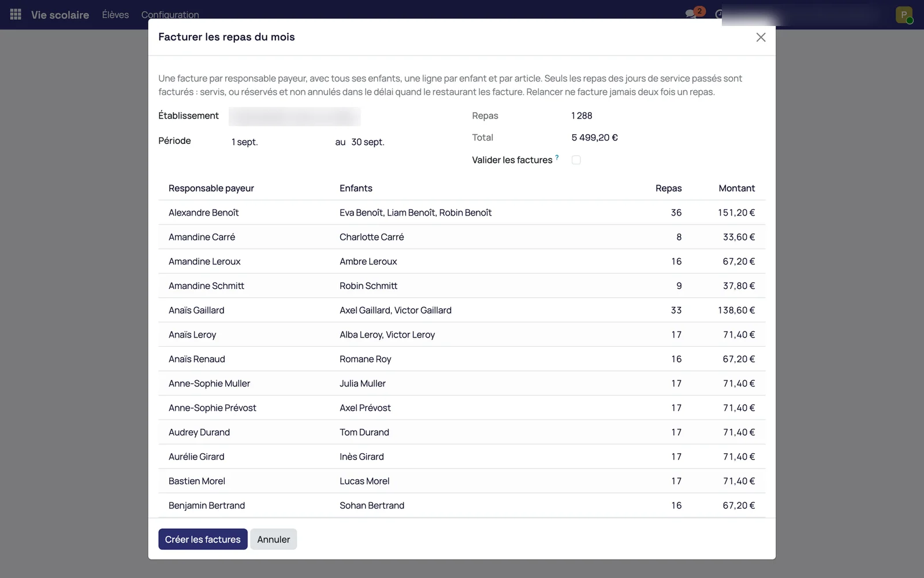Enable the Valider les factures checkbox

pyautogui.click(x=576, y=160)
